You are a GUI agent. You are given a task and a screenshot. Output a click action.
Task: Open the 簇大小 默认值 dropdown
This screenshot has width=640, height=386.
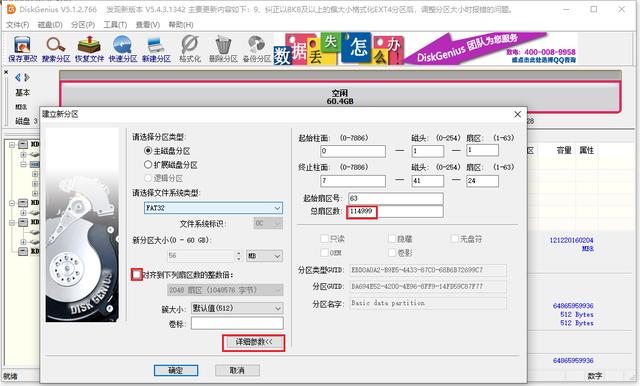[x=237, y=308]
